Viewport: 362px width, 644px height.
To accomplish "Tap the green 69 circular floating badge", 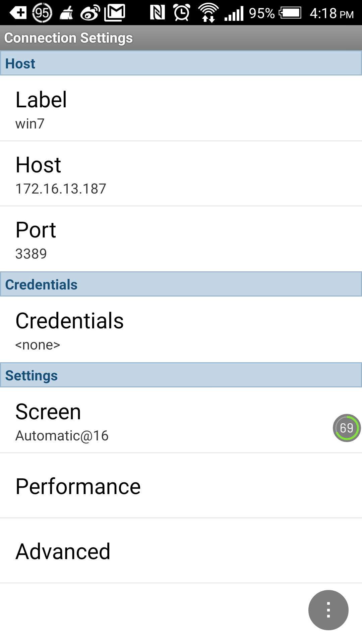I will (x=347, y=428).
